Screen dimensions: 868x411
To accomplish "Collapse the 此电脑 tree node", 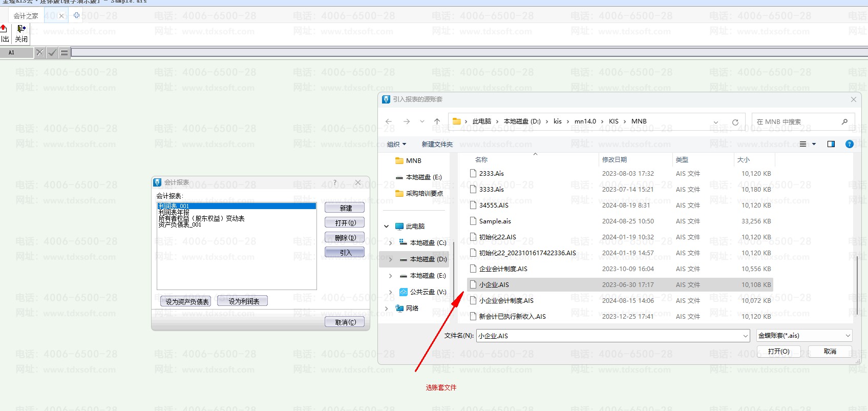I will point(387,227).
